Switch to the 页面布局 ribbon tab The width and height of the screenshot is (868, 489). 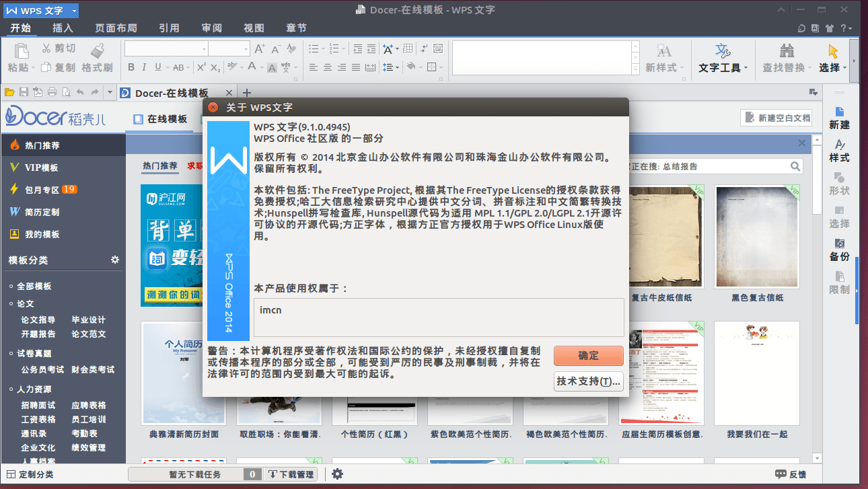pos(116,28)
